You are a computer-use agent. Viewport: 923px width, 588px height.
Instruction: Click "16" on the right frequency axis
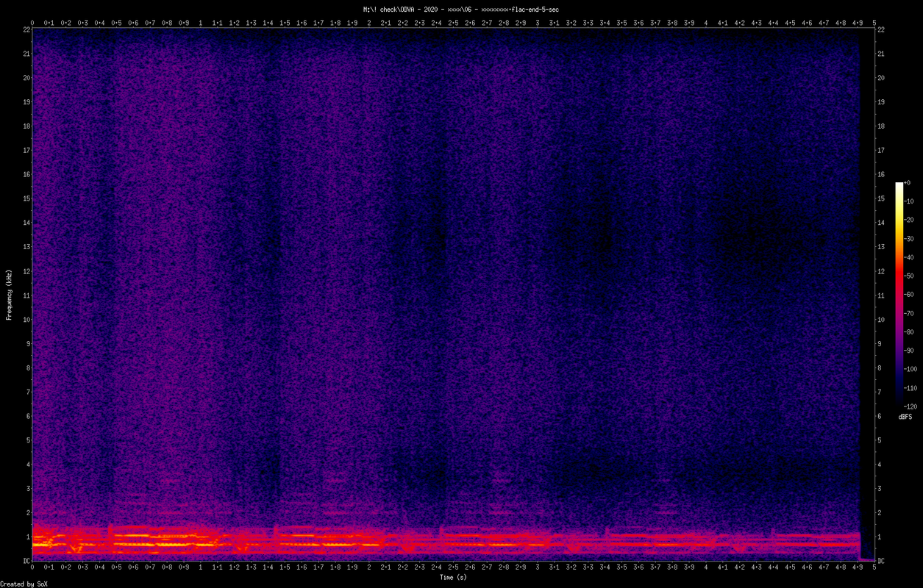[883, 174]
